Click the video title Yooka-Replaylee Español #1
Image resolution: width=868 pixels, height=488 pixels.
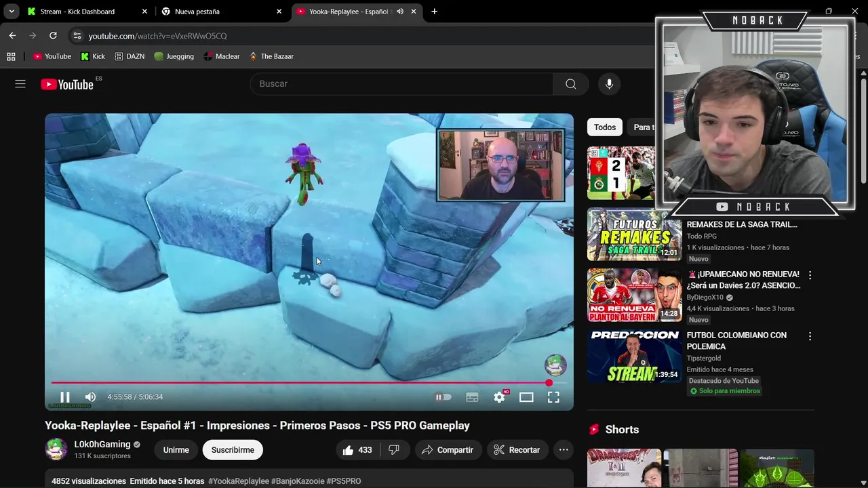click(258, 426)
